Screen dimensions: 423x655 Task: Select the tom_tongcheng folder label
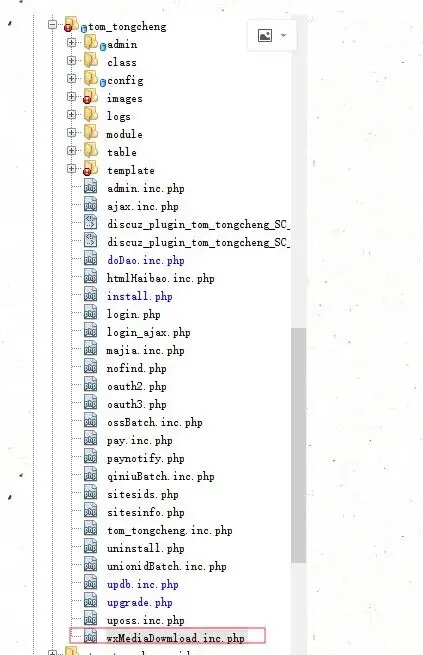coord(127,27)
